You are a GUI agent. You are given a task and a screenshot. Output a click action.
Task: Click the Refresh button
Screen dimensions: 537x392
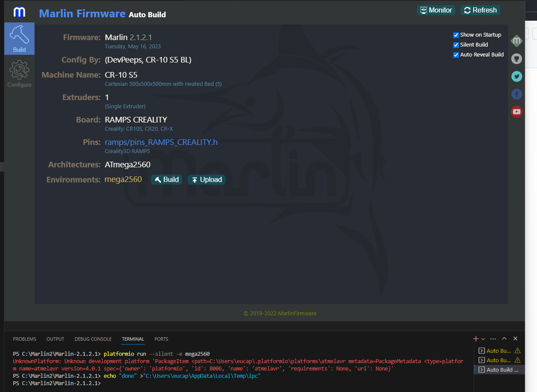point(480,10)
